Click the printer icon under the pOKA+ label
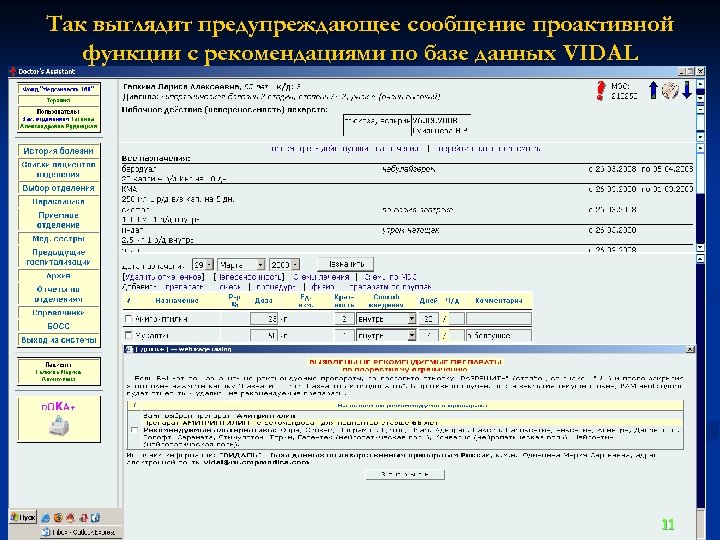Viewport: 720px width, 540px height. click(x=59, y=425)
